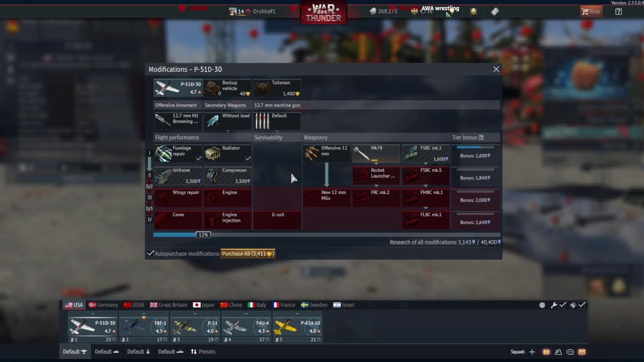Open the chat bubble icon
Screen dimensions: 644x362
pos(570,352)
